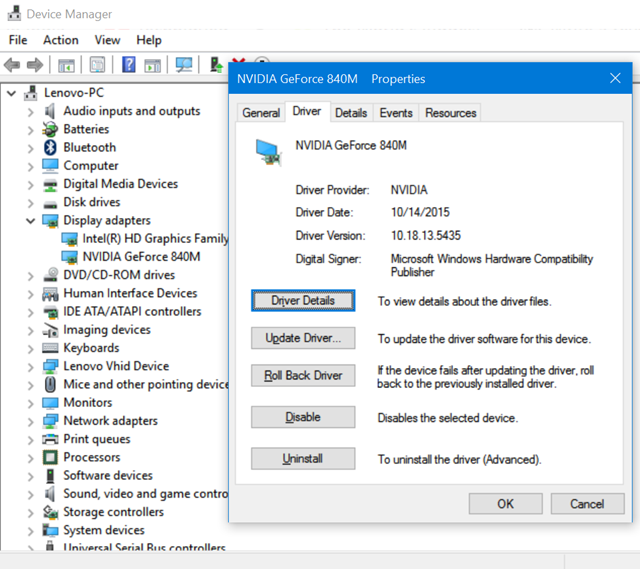Click the Audio inputs and outputs speaker icon
The height and width of the screenshot is (569, 640).
pos(50,111)
